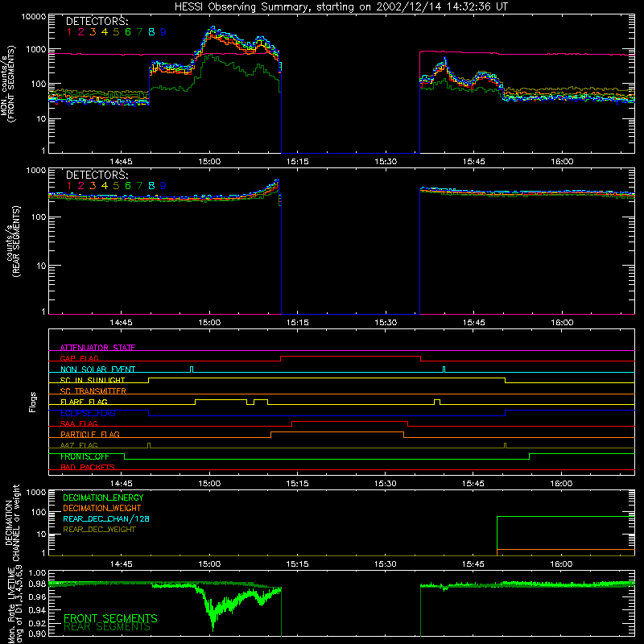Select the ECLIPSE_FLAG label

[x=88, y=413]
